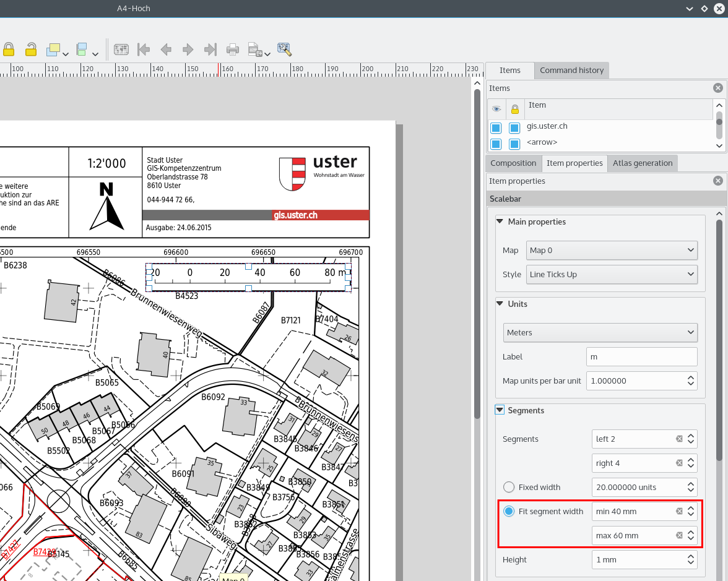The height and width of the screenshot is (581, 728).
Task: Open atlas settings wrench icon
Action: (x=284, y=49)
